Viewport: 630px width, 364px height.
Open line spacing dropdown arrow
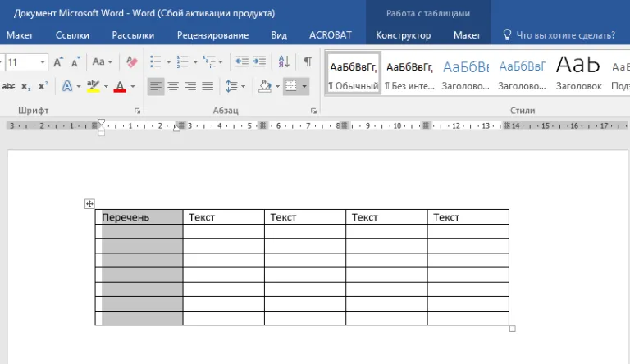(243, 86)
